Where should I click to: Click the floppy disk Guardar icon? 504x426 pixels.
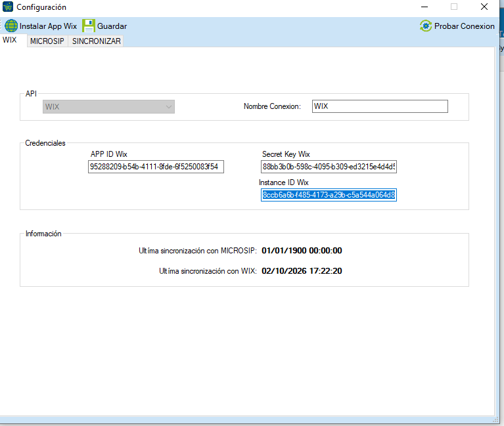pyautogui.click(x=89, y=26)
